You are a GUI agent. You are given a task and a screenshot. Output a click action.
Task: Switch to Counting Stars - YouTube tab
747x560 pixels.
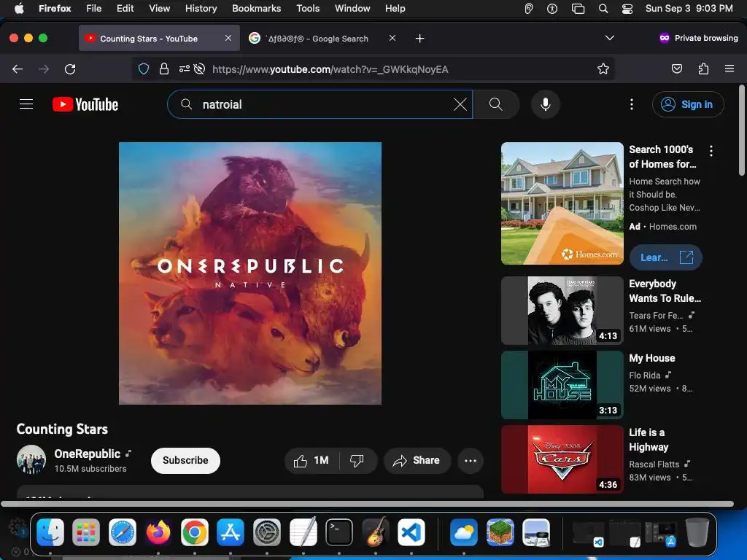point(160,38)
